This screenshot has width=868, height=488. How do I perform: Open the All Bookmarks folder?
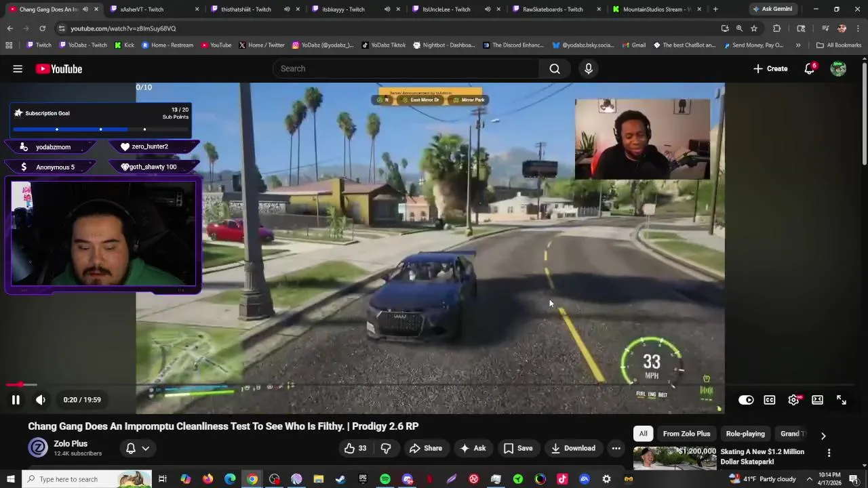click(x=839, y=45)
